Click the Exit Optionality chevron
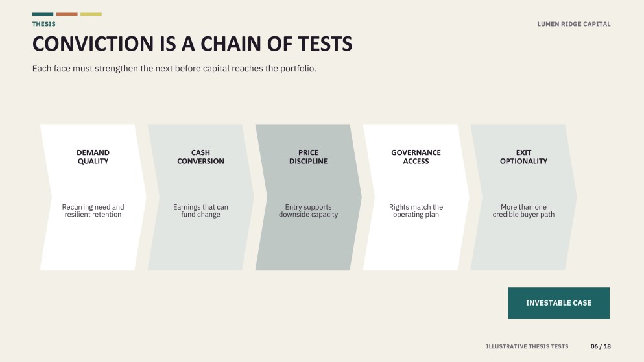This screenshot has width=644, height=362. click(x=523, y=197)
